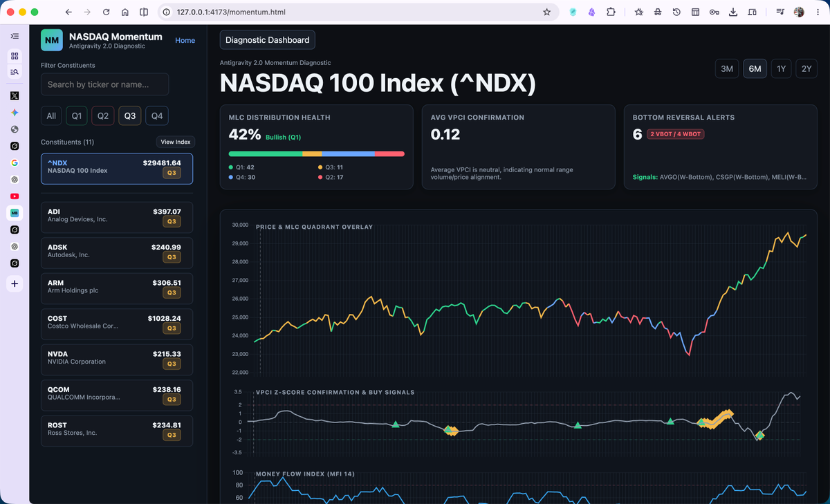The height and width of the screenshot is (504, 830).
Task: Click the Q4: 30 legend entry
Action: pos(242,177)
